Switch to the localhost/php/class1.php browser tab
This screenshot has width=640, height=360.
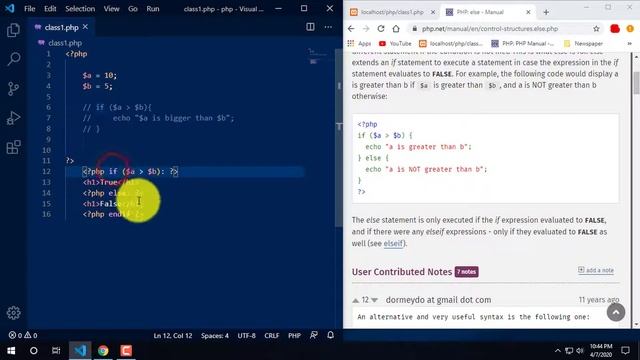pos(392,12)
